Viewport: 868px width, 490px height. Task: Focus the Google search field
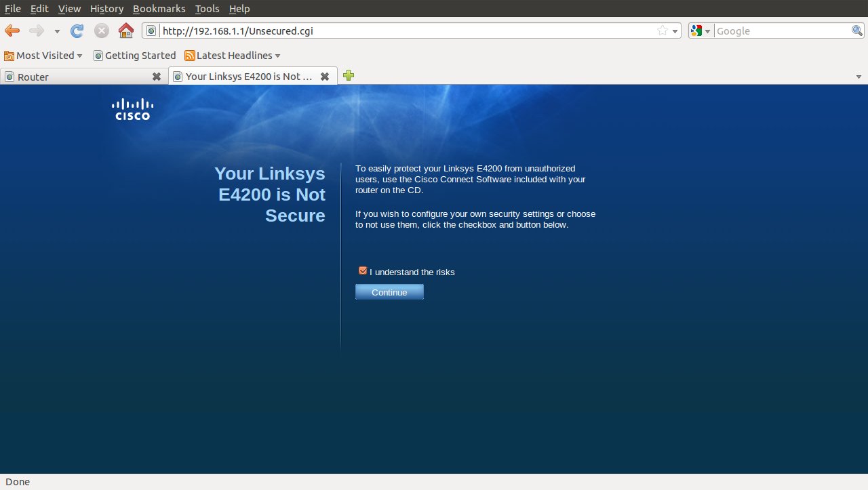tap(783, 30)
